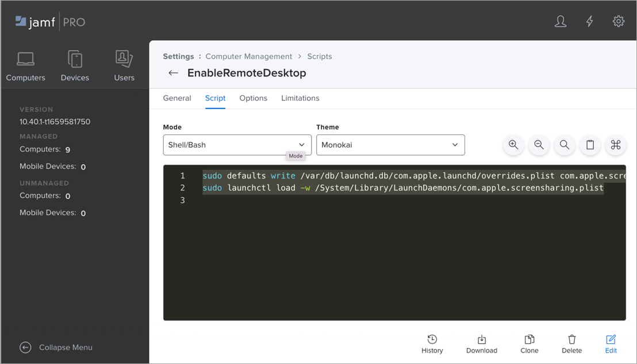Download the script

481,344
